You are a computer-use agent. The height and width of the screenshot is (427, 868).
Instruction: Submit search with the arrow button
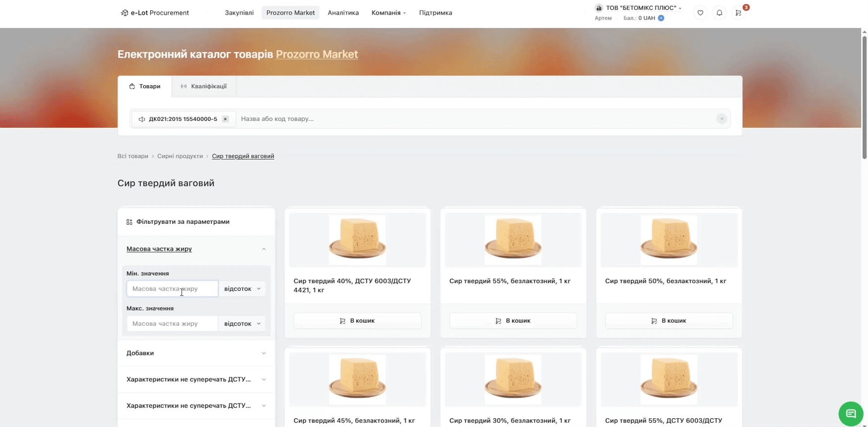[721, 119]
